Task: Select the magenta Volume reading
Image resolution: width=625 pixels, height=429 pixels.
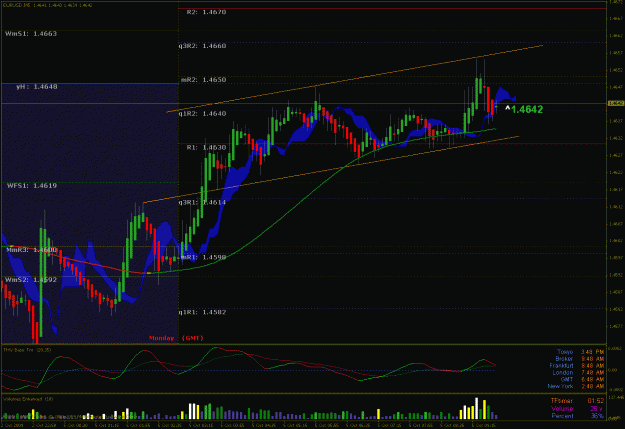Action: pyautogui.click(x=577, y=409)
